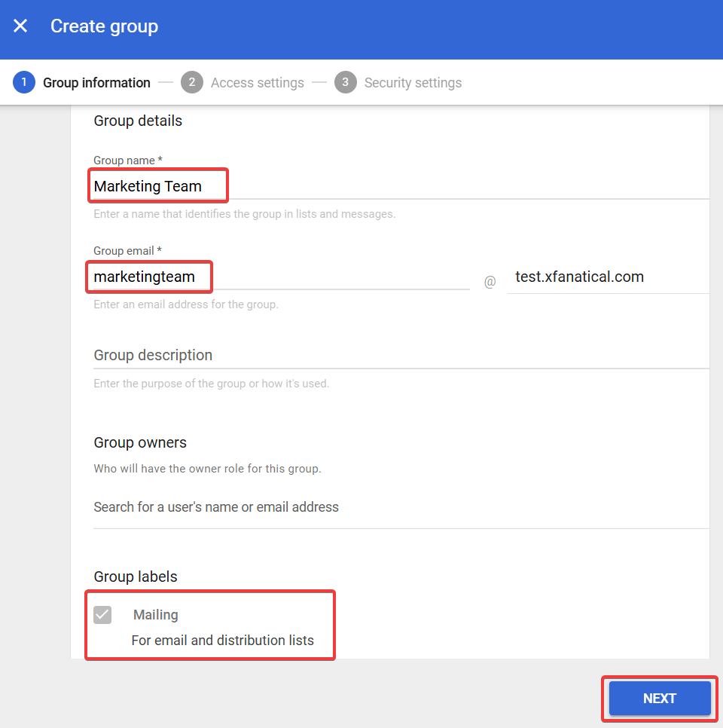Click the @ symbol beside group email
Image resolution: width=723 pixels, height=728 pixels.
[490, 283]
